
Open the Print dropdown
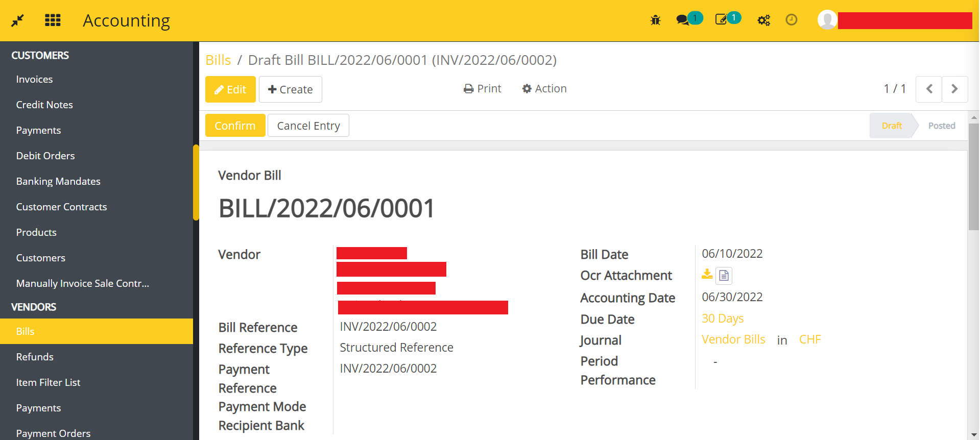point(483,89)
